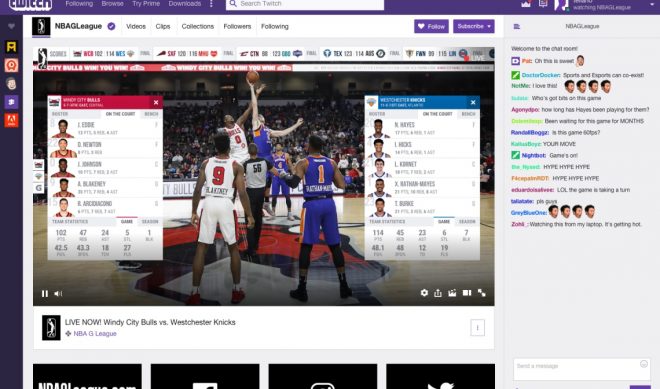The image size is (660, 389).
Task: Open the Subscribe dropdown button
Action: [474, 26]
